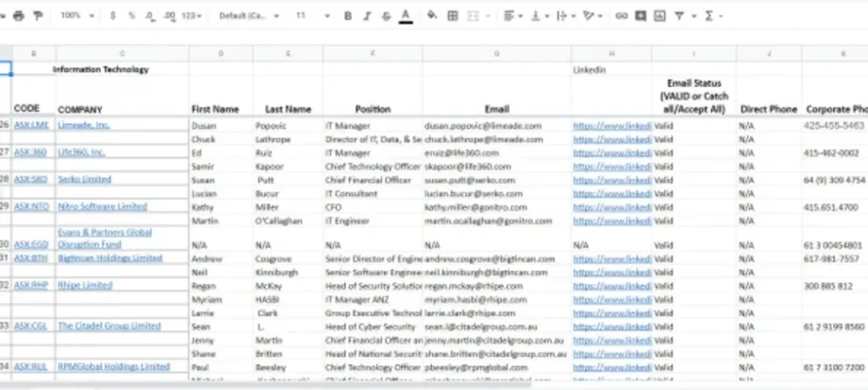Select the phone cell 61 7 3100 7200
The image size is (868, 390).
[835, 367]
